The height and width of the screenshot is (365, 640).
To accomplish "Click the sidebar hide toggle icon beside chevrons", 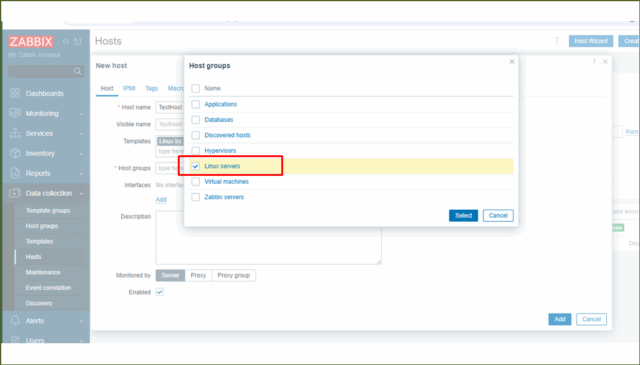I will tap(78, 42).
